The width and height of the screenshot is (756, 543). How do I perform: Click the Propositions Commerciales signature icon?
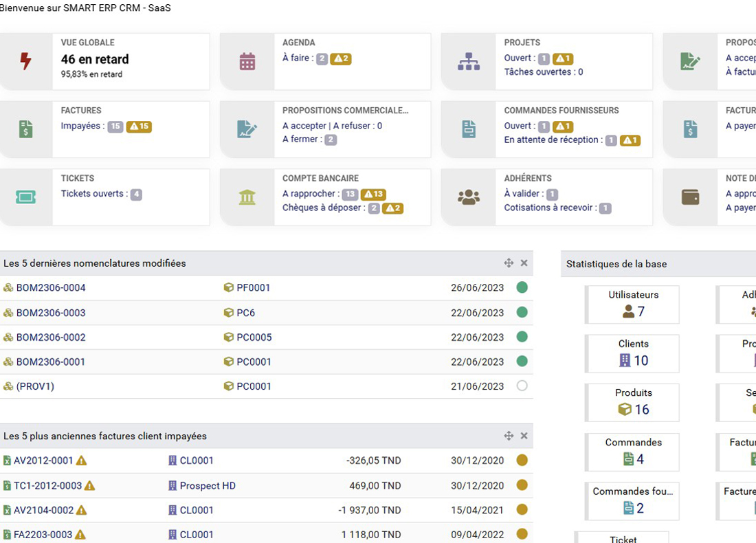[247, 129]
